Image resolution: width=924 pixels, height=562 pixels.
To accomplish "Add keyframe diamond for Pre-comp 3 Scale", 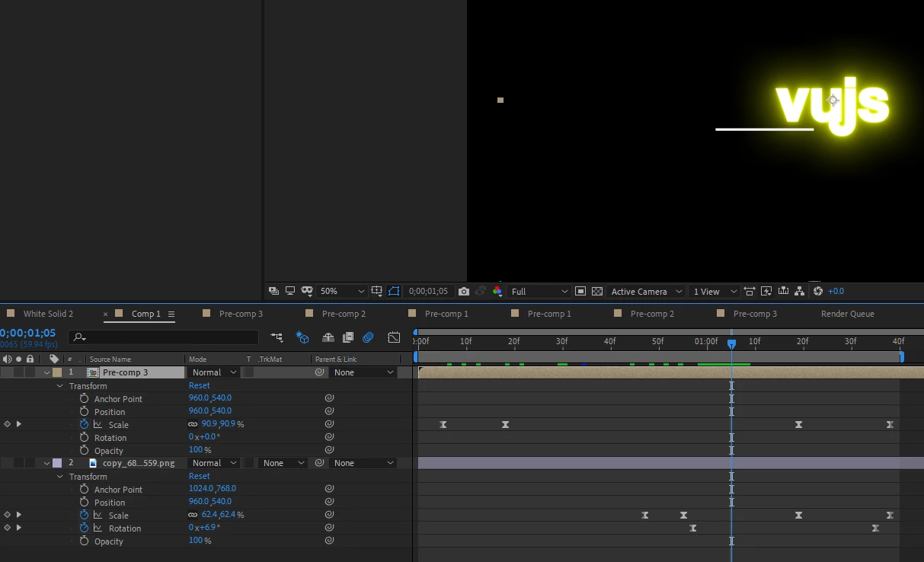I will (x=7, y=424).
